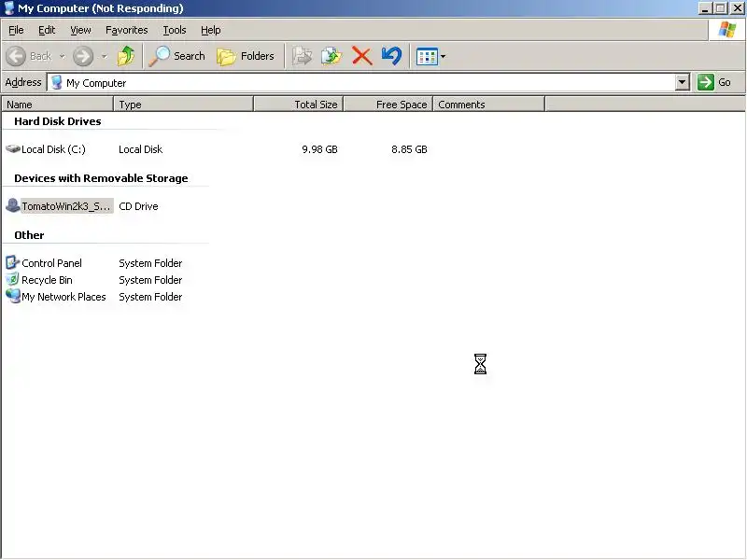Select the My Network Places label
The width and height of the screenshot is (747, 560).
(x=63, y=297)
